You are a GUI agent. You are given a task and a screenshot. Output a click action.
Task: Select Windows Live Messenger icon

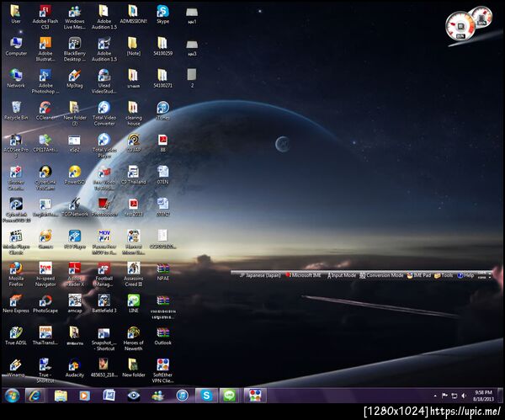75,17
